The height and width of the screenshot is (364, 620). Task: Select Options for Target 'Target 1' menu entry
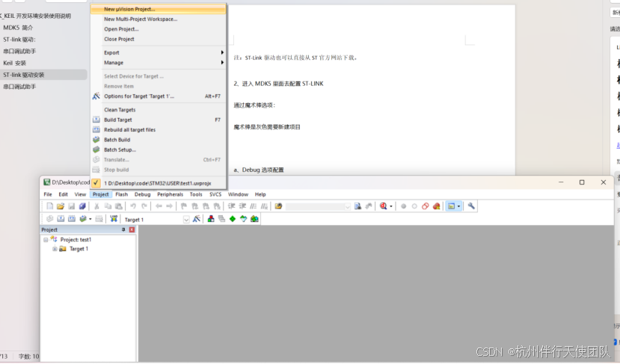pyautogui.click(x=158, y=96)
